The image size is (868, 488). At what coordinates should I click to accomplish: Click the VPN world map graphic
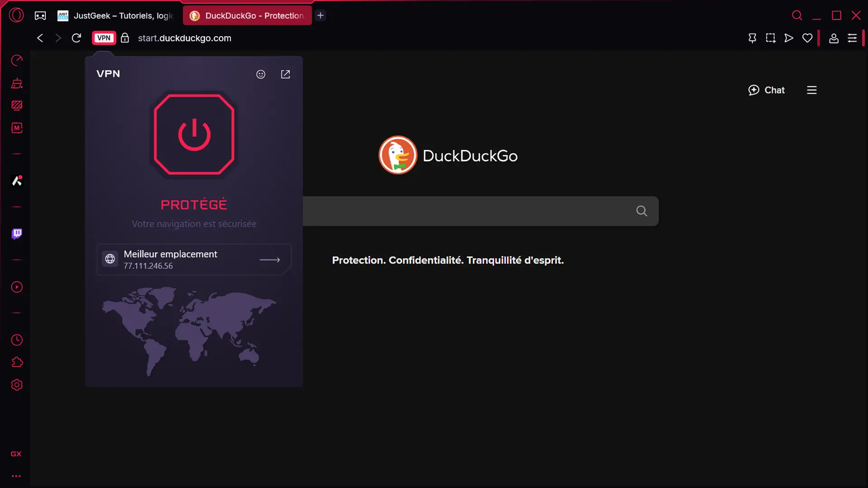click(x=189, y=331)
